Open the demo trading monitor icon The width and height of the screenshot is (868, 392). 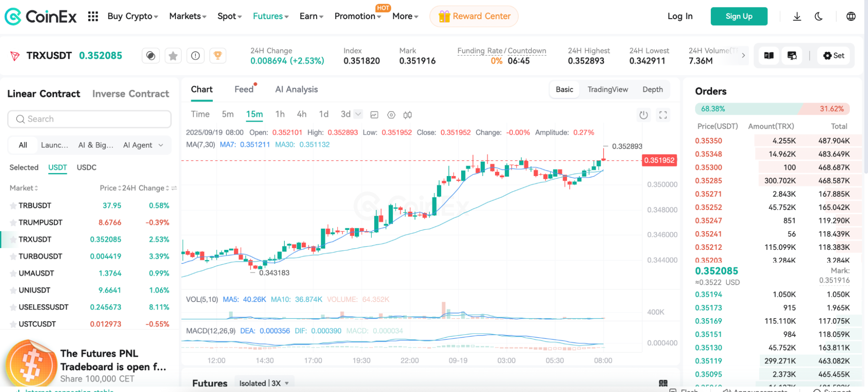(x=792, y=56)
